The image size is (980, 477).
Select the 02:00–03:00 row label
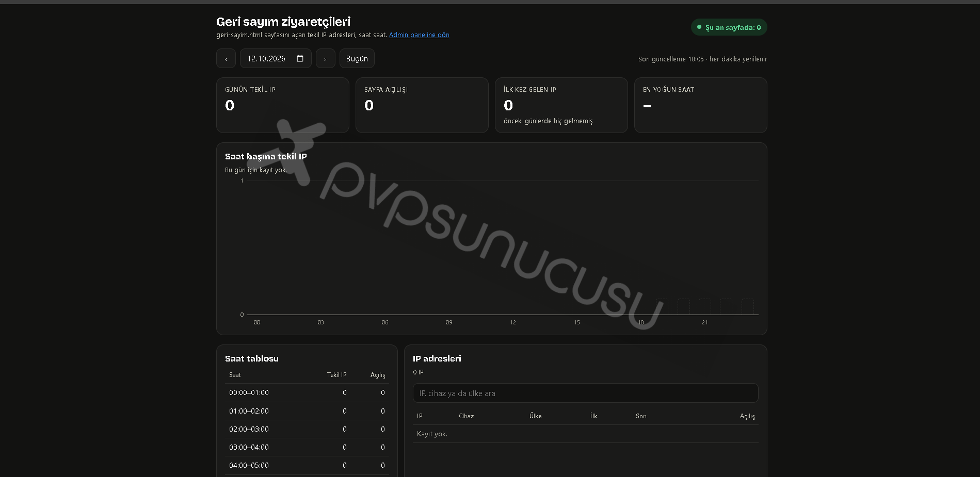point(249,429)
